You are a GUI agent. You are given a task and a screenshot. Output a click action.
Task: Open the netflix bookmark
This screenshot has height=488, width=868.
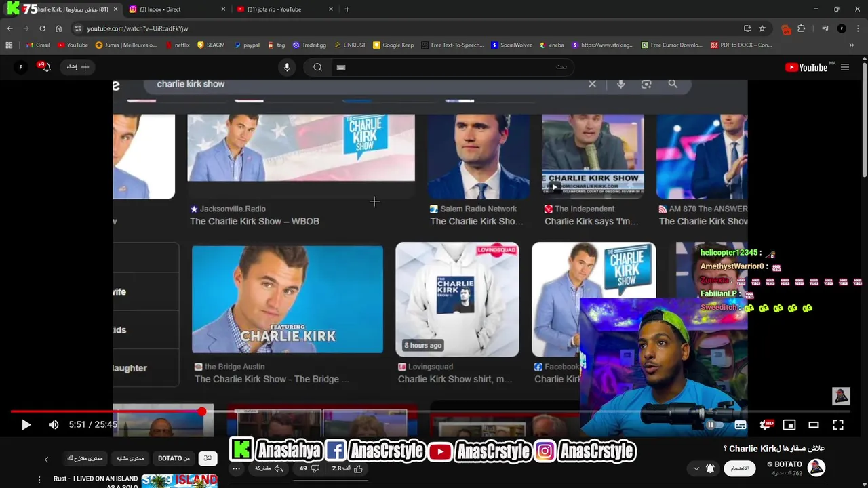(x=177, y=45)
